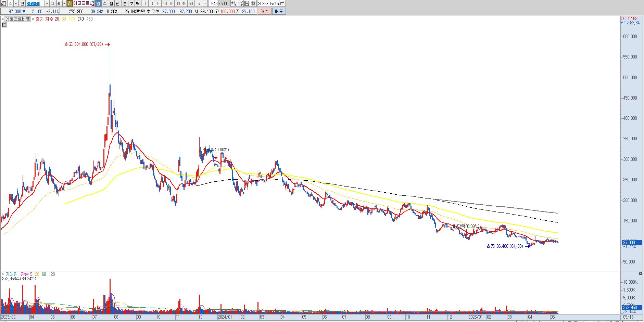This screenshot has height=322, width=644.
Task: Click the window layout icon at top-left
Action: click(x=3, y=3)
